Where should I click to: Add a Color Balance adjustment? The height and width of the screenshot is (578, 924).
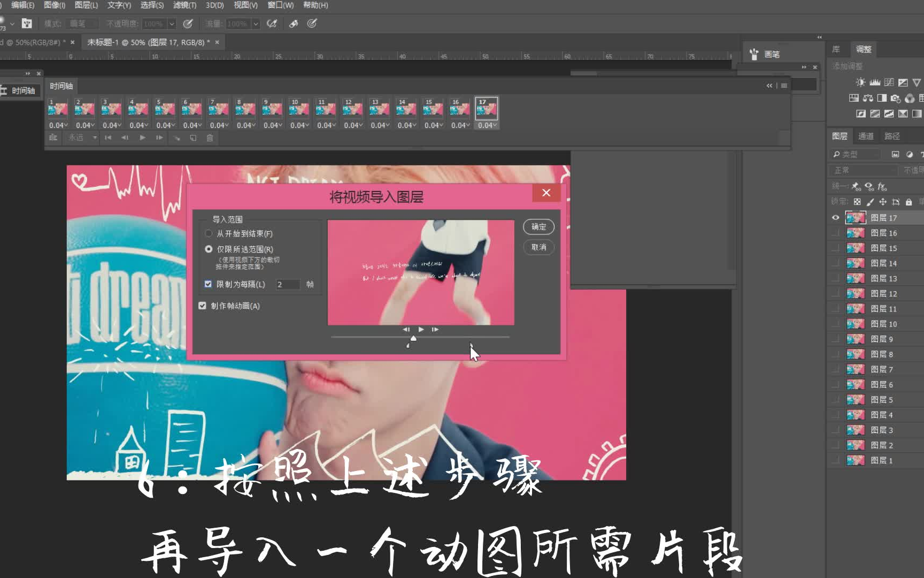click(868, 98)
